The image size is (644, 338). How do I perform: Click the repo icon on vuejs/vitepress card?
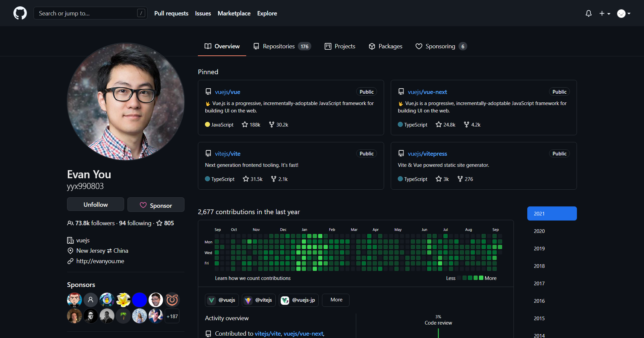coord(401,154)
